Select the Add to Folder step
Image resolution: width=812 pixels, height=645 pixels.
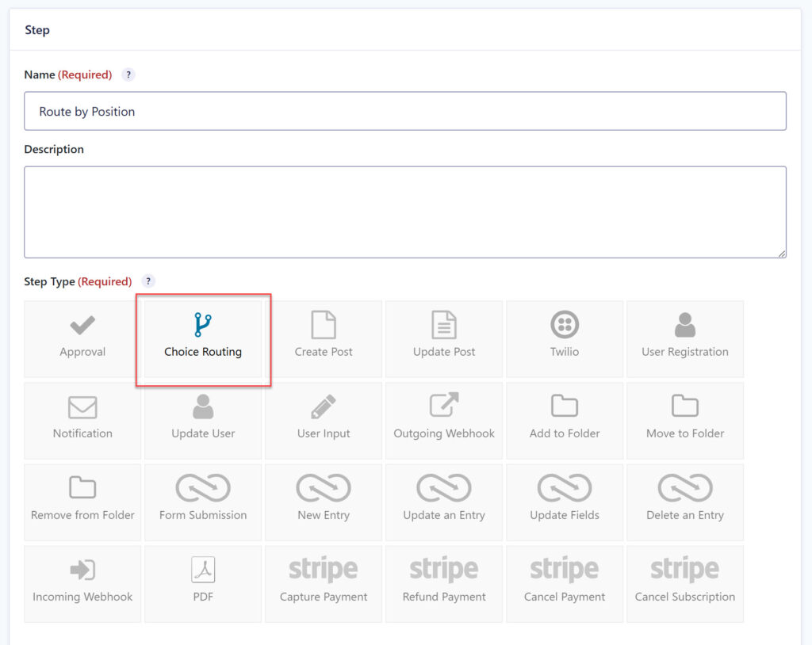click(565, 421)
